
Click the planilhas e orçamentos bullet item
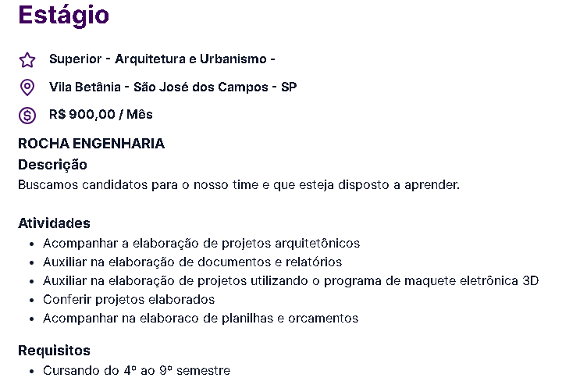pos(201,319)
